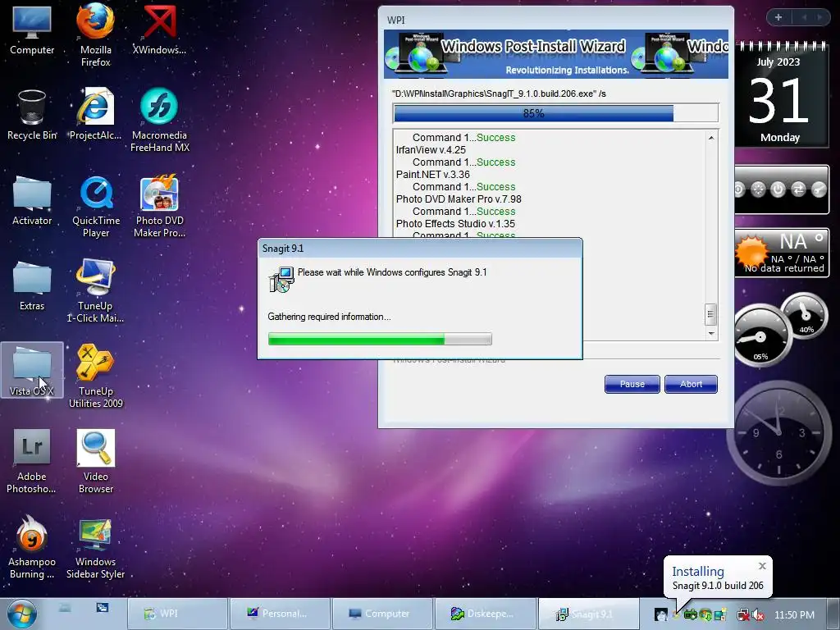The height and width of the screenshot is (630, 840).
Task: Click the Snagit green configuration progress bar
Action: point(380,339)
